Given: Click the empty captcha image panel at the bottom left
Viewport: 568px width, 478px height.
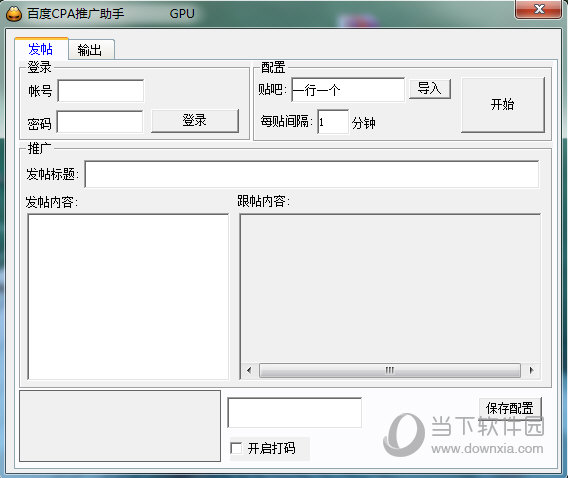Looking at the screenshot, I should (120, 426).
